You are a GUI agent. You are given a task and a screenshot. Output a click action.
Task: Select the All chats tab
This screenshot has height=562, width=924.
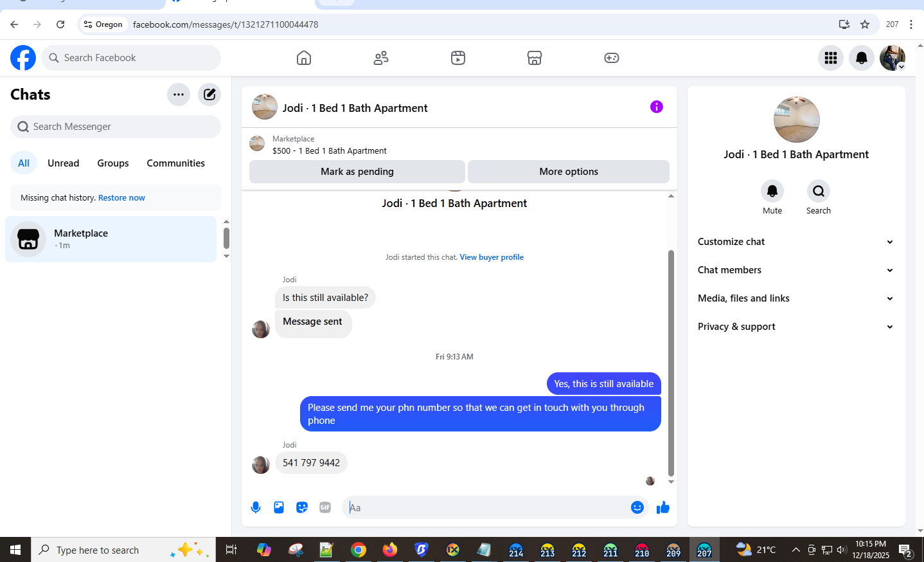point(24,163)
